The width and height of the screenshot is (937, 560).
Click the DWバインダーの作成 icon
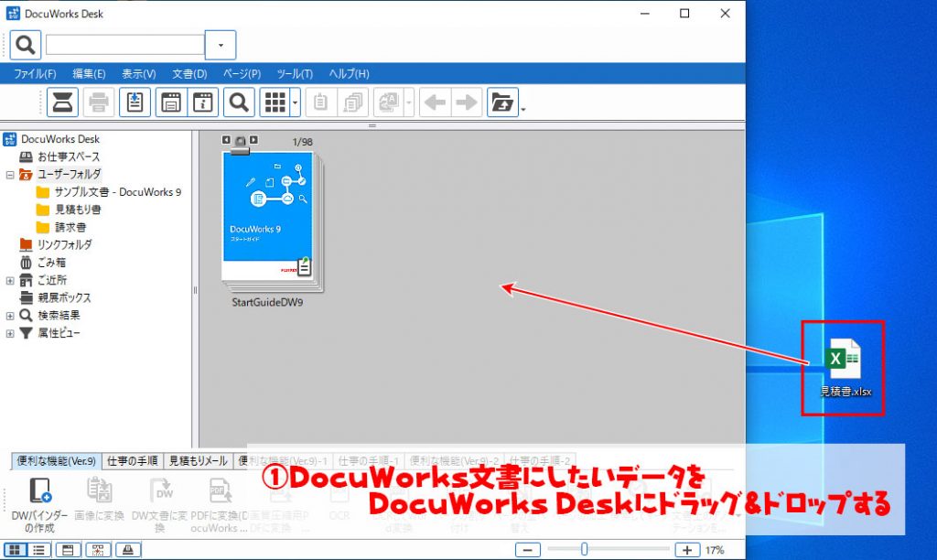tap(40, 490)
